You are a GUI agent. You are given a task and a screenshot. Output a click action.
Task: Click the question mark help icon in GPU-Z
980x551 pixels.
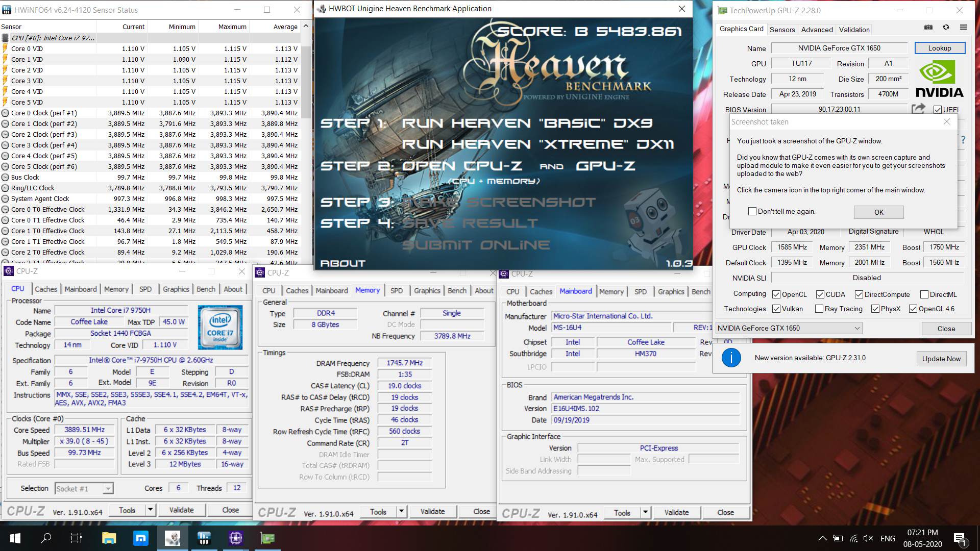(x=963, y=140)
